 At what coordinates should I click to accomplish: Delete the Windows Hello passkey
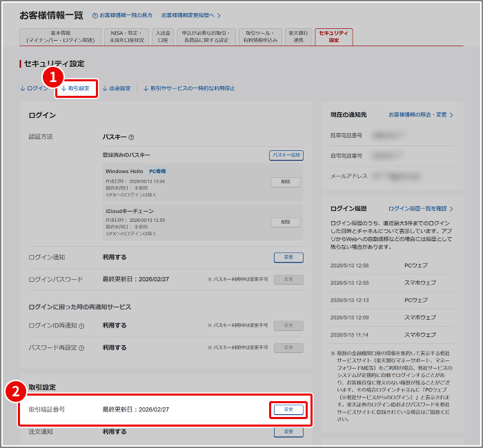point(286,182)
